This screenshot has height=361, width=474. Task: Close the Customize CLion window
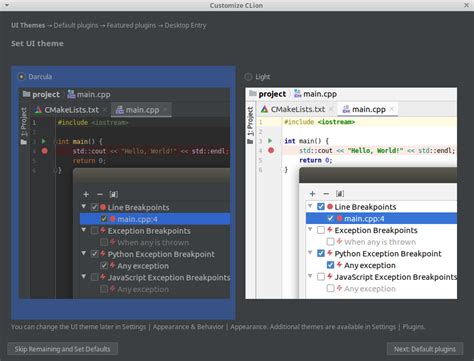point(466,5)
